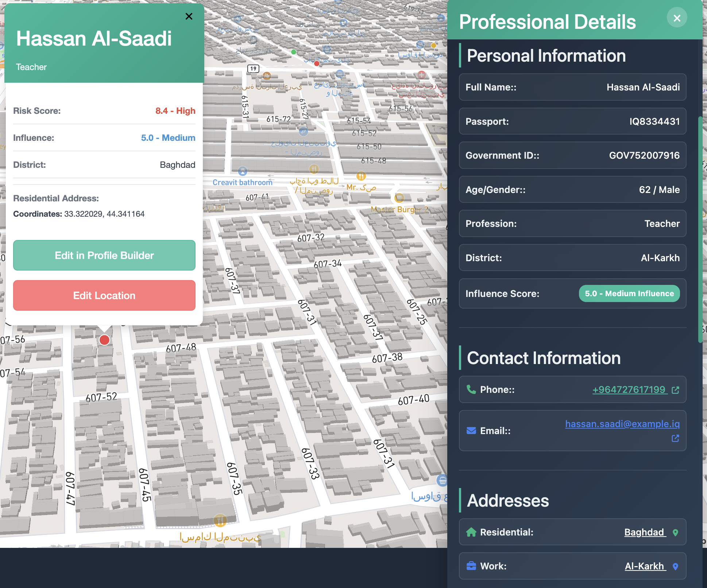Click Creavit bathroom place marker icon
Viewport: 707px width, 588px height.
coord(243,171)
